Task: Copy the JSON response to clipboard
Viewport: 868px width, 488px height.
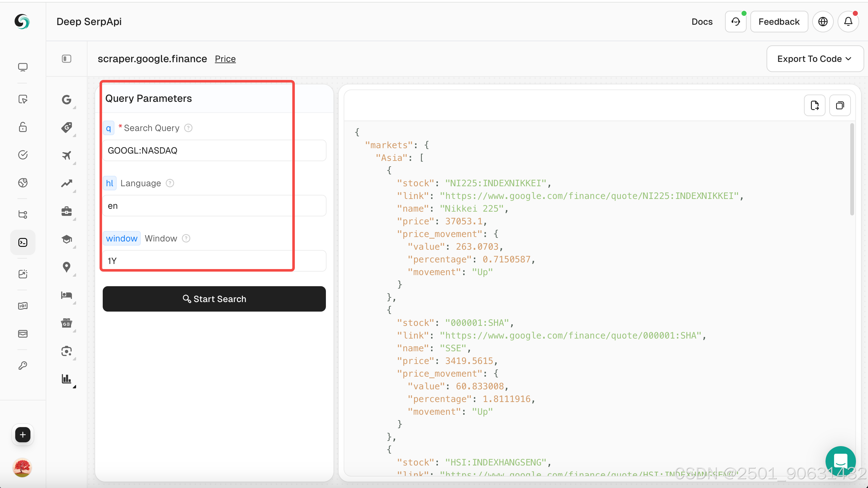Action: click(839, 106)
